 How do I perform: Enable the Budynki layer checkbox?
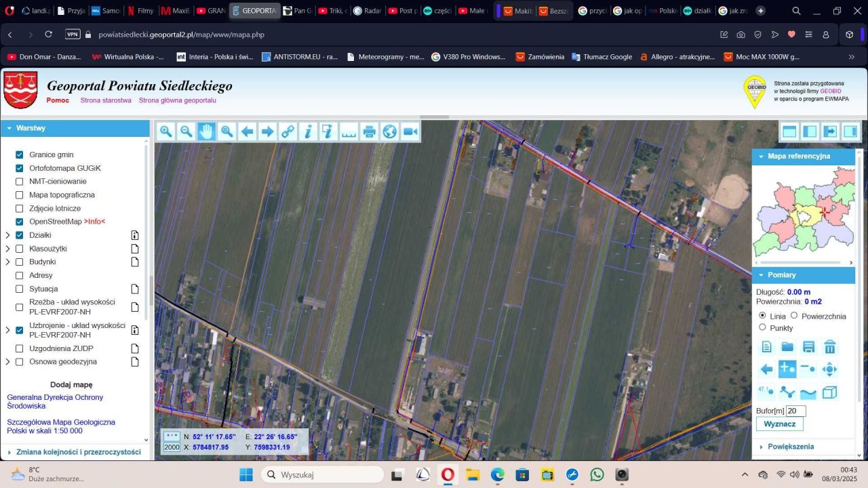(x=19, y=262)
